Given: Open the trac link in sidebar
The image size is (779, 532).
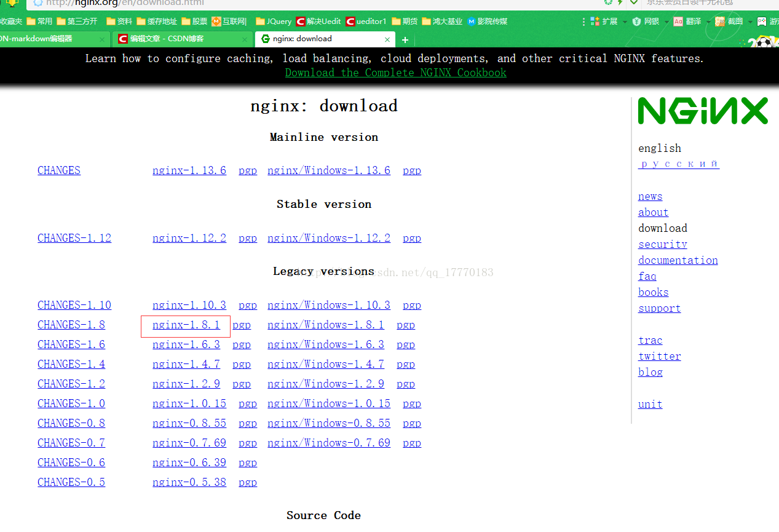Looking at the screenshot, I should coord(650,340).
